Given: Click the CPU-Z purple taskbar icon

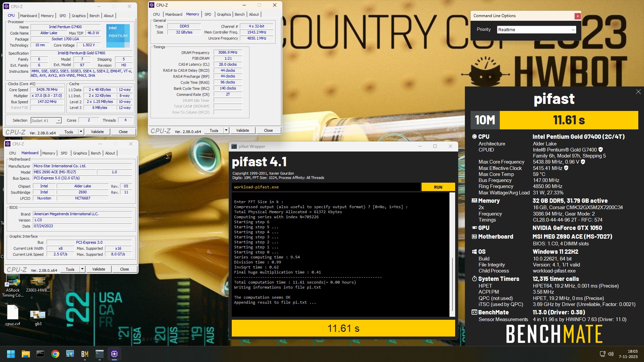Looking at the screenshot, I should point(114,354).
